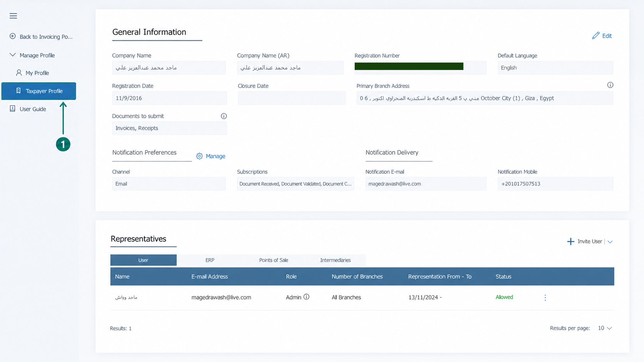
Task: Click the Manage gear icon
Action: point(199,156)
